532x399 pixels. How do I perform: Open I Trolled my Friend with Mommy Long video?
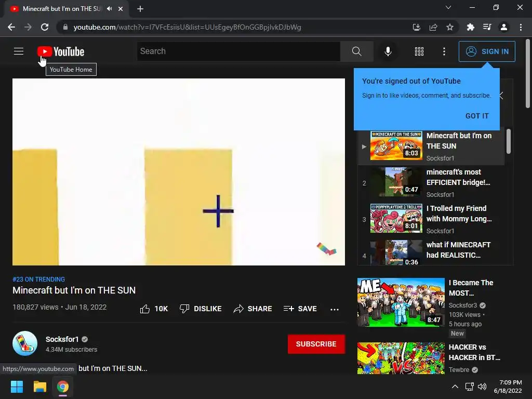pos(431,219)
